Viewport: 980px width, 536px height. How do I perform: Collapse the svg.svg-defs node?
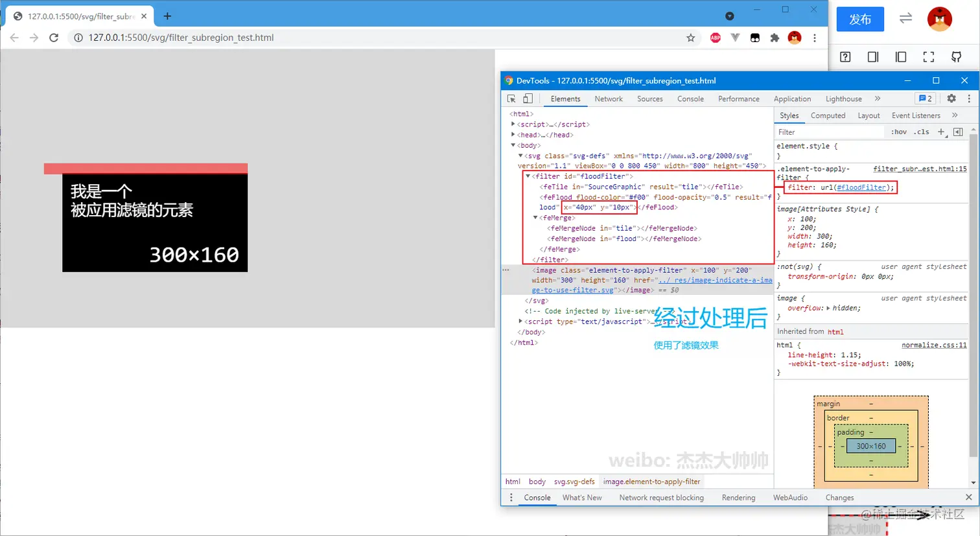(x=520, y=156)
